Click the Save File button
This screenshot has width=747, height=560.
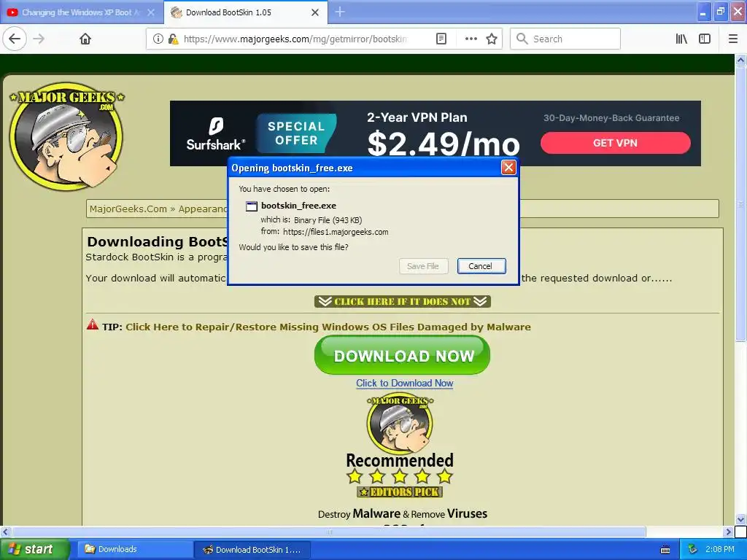point(423,266)
